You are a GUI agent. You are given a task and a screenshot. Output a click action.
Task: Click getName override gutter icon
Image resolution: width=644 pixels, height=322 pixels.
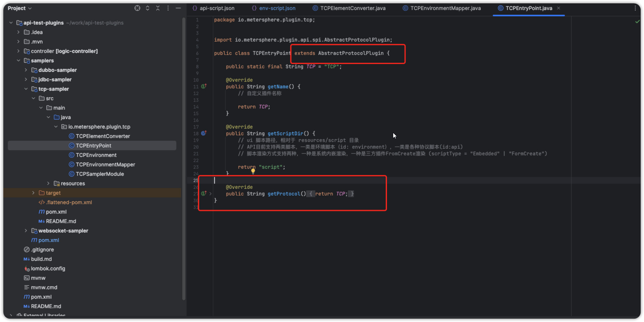point(204,86)
